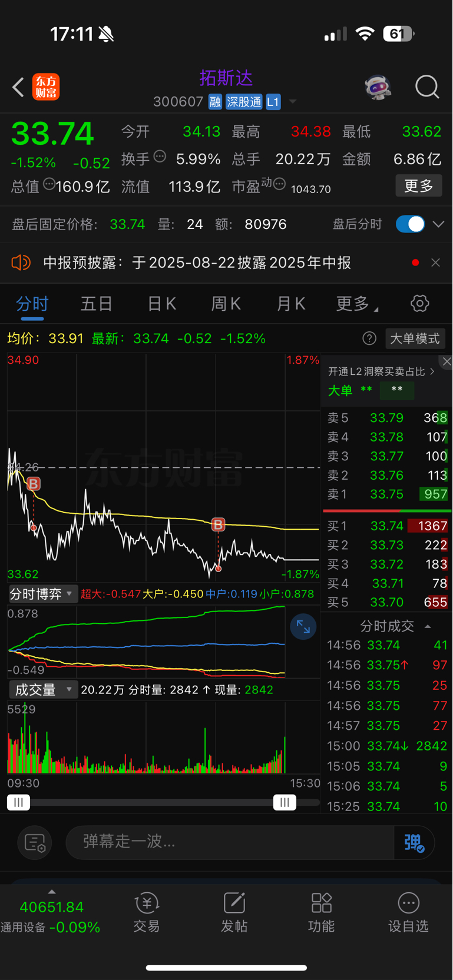Collapse the 分时成交 list header
Image resolution: width=453 pixels, height=980 pixels.
click(395, 626)
